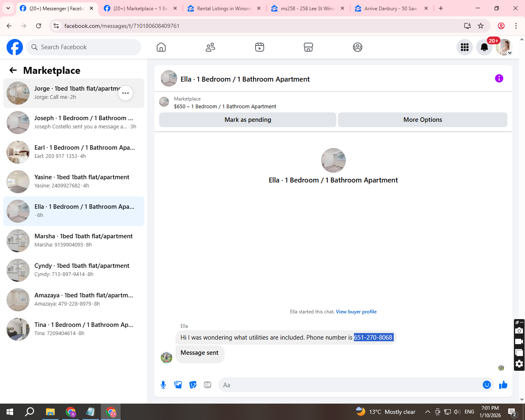Send a thumbs-up like

[x=503, y=385]
